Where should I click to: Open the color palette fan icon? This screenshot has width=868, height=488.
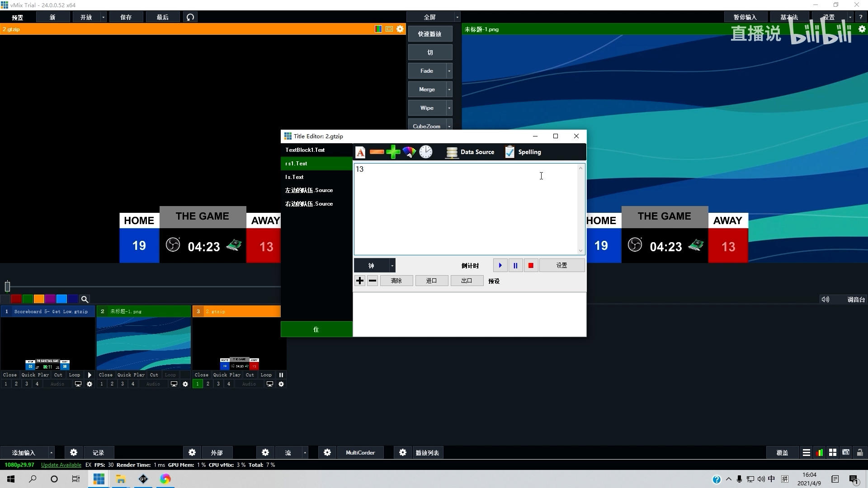(x=409, y=152)
